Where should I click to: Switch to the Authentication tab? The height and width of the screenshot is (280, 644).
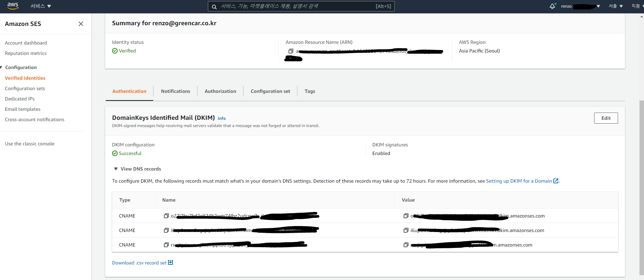[x=129, y=91]
